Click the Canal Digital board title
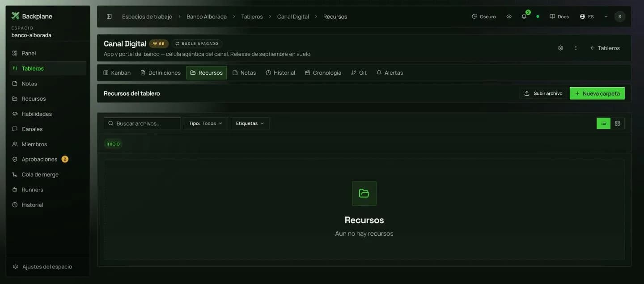The height and width of the screenshot is (284, 644). coord(125,44)
